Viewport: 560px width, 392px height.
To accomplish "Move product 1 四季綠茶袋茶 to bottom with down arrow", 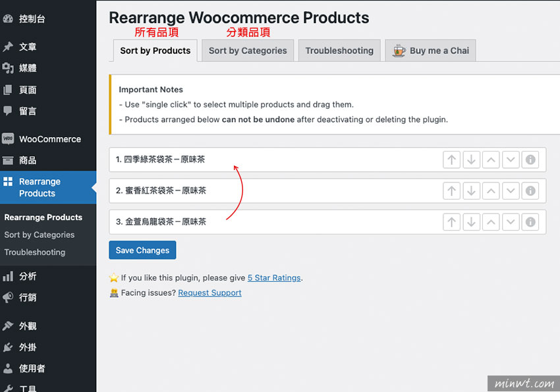I will (x=471, y=159).
